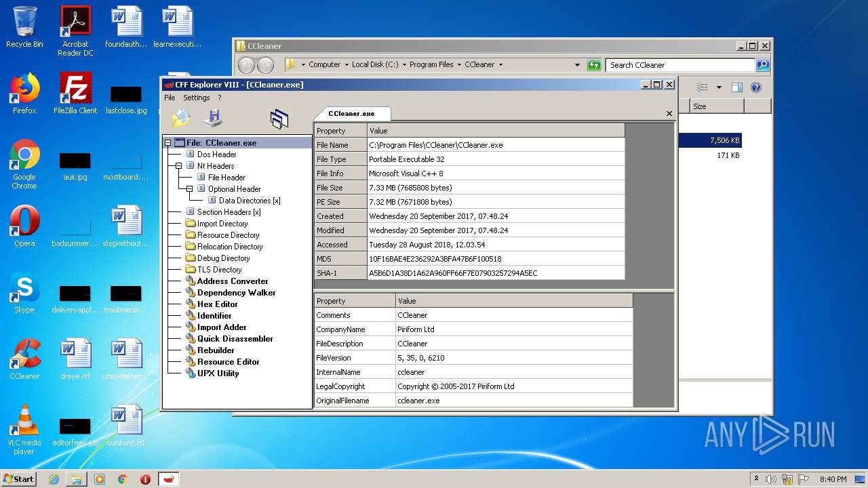Select the TLS Directory node
Screen dimensions: 868x488
(x=219, y=270)
